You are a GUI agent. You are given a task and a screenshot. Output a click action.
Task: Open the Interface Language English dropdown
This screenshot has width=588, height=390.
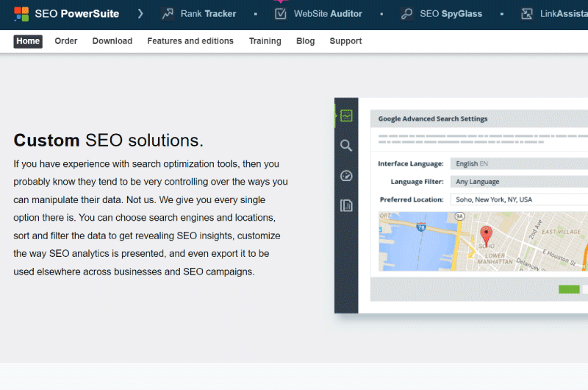coord(519,163)
